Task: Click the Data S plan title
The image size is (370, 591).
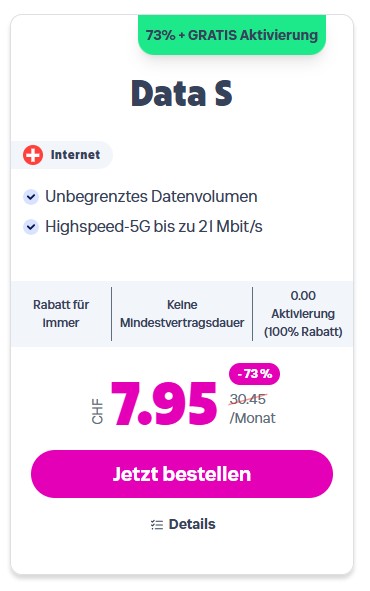Action: point(182,93)
